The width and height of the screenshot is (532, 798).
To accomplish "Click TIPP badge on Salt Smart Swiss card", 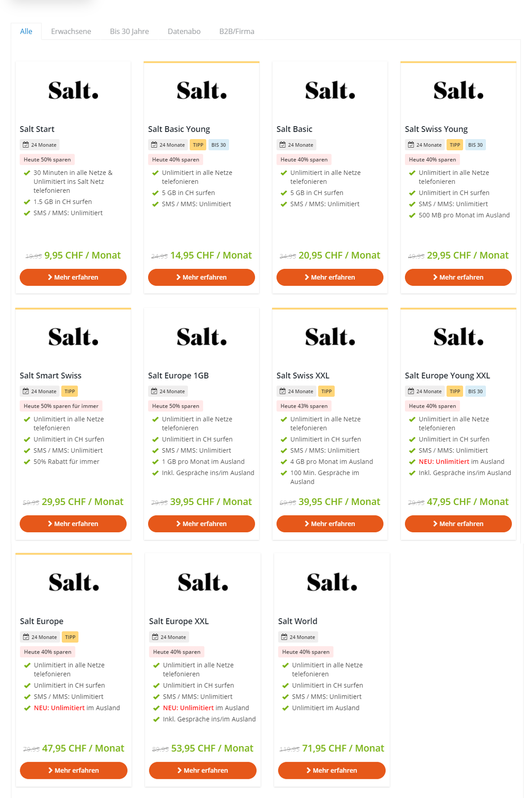I will (x=69, y=391).
